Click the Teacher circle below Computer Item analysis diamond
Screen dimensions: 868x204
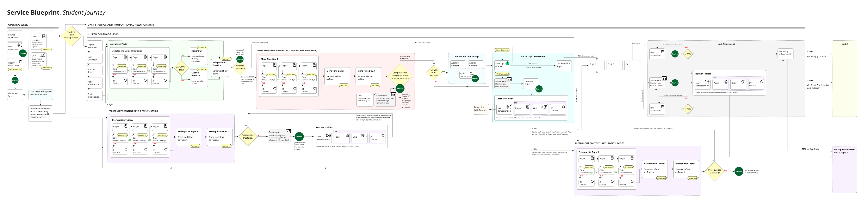pos(400,88)
